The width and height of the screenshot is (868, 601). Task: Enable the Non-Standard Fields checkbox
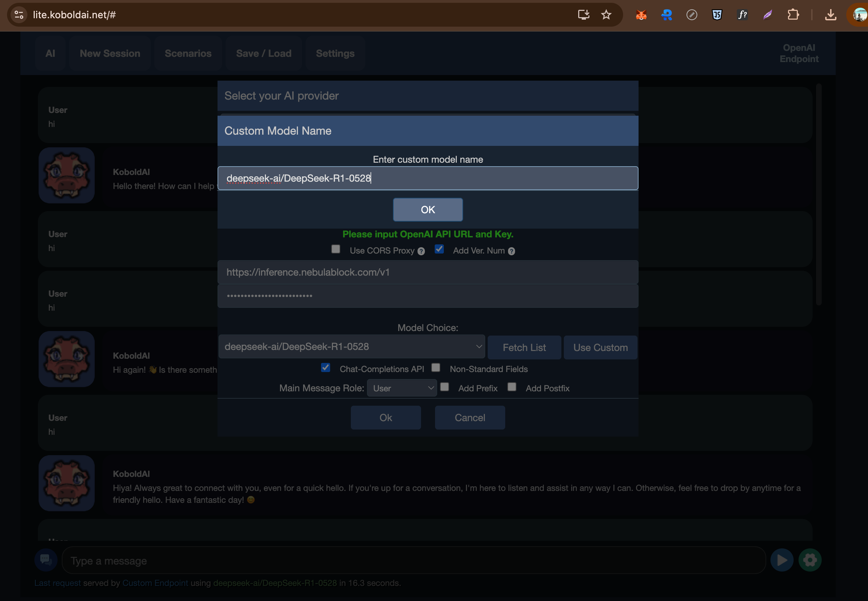pos(436,367)
